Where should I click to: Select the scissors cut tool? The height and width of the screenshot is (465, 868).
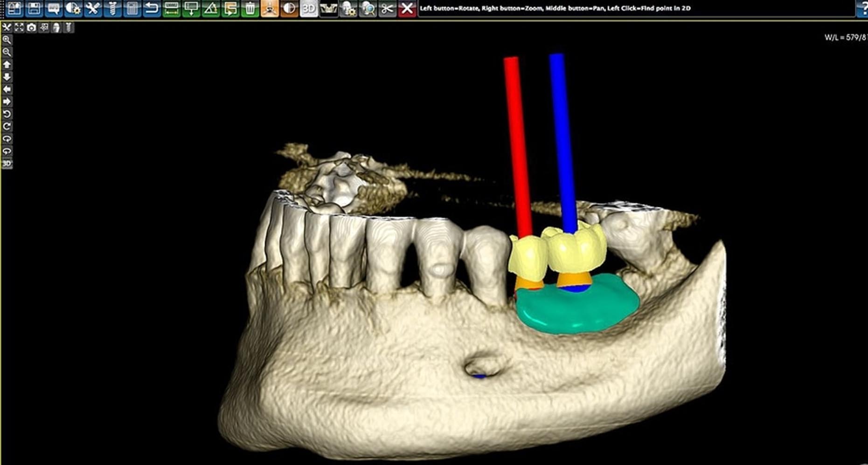[387, 8]
